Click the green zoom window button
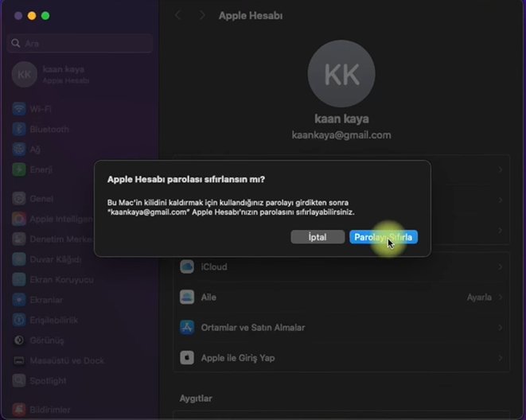Image resolution: width=526 pixels, height=420 pixels. [45, 16]
